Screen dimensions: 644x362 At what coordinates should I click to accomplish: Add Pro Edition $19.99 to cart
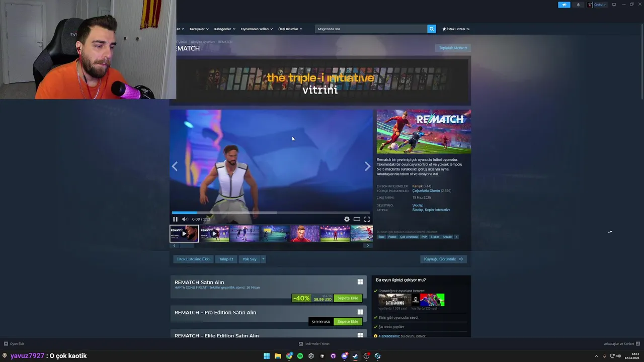point(348,322)
